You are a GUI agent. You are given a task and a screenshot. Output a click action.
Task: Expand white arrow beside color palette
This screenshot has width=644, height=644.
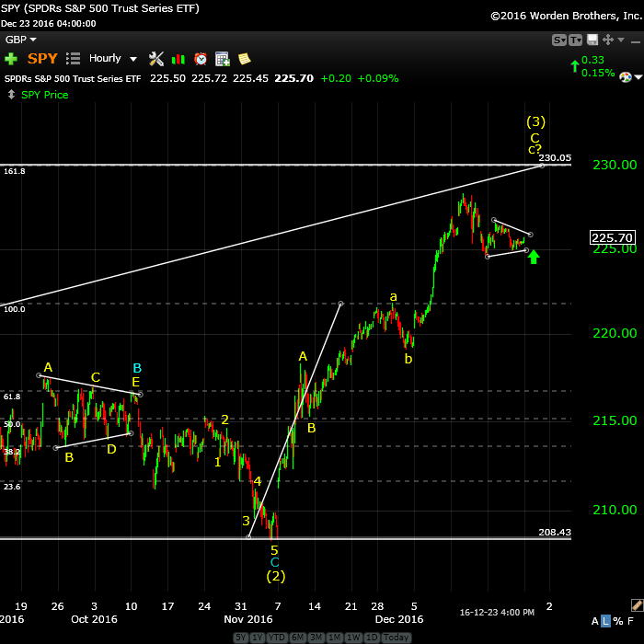[638, 77]
